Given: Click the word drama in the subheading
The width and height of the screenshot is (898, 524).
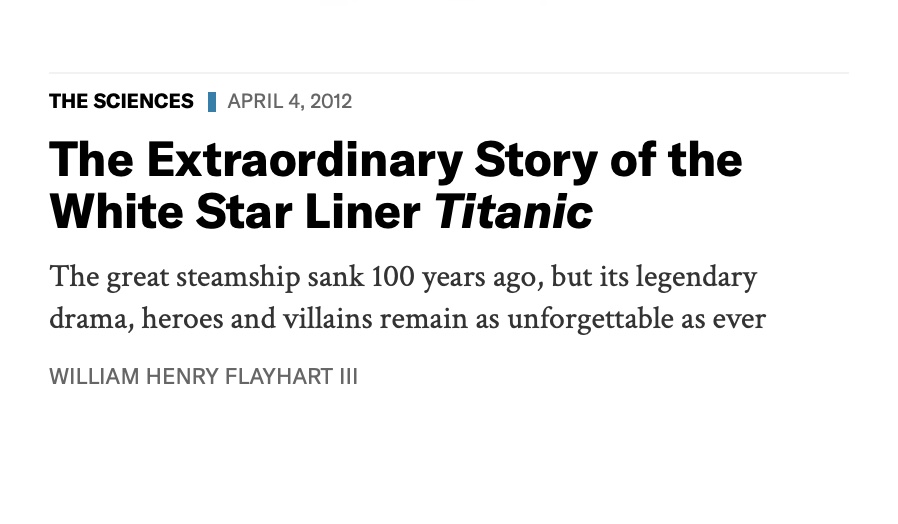Looking at the screenshot, I should coord(90,320).
